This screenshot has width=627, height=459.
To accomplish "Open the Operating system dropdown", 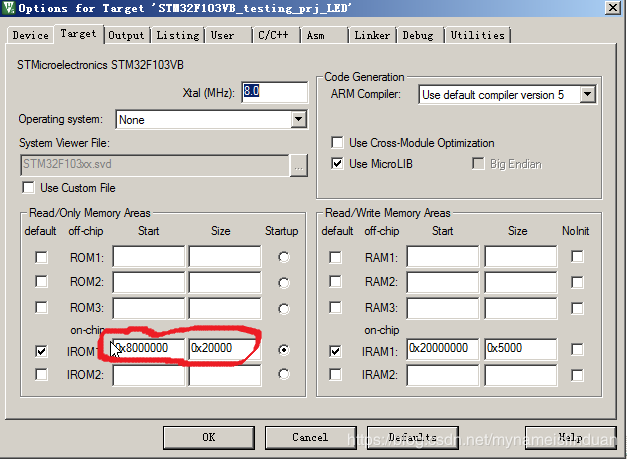I will click(x=298, y=119).
